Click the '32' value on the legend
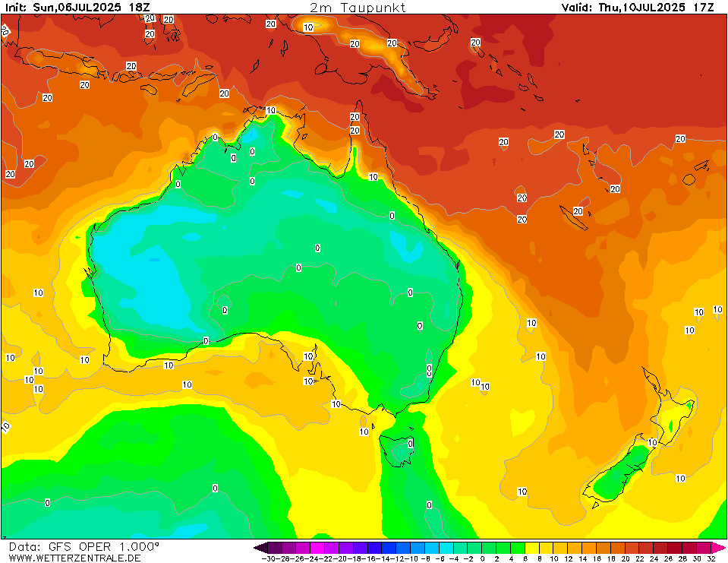 [x=712, y=558]
